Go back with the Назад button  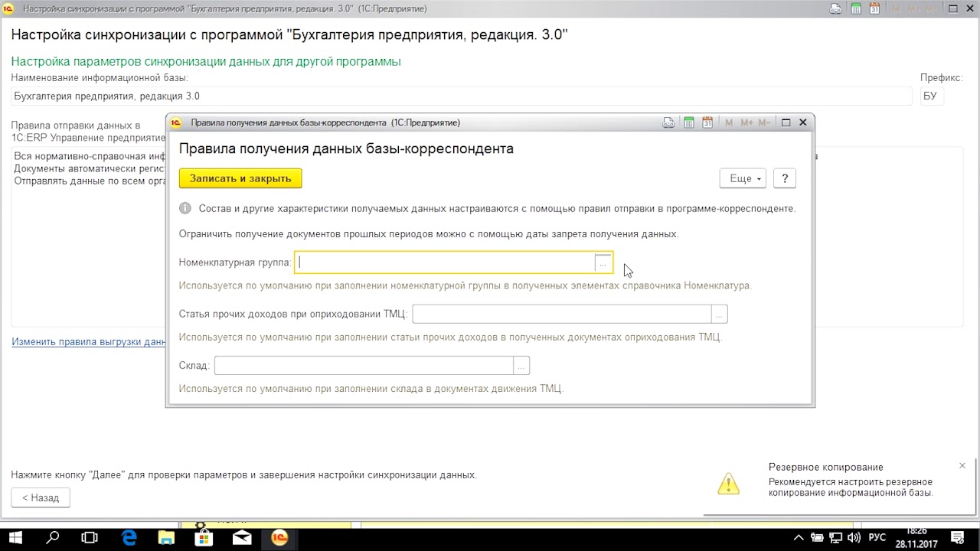click(41, 497)
